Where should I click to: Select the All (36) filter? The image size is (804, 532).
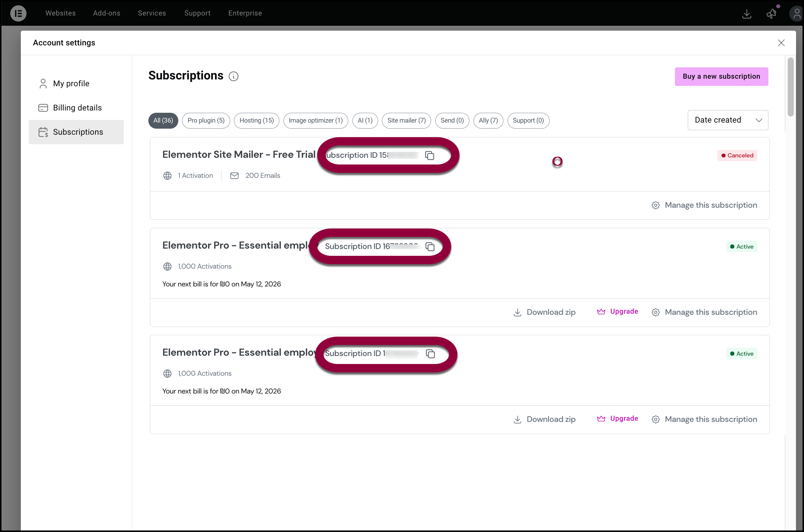coord(163,121)
